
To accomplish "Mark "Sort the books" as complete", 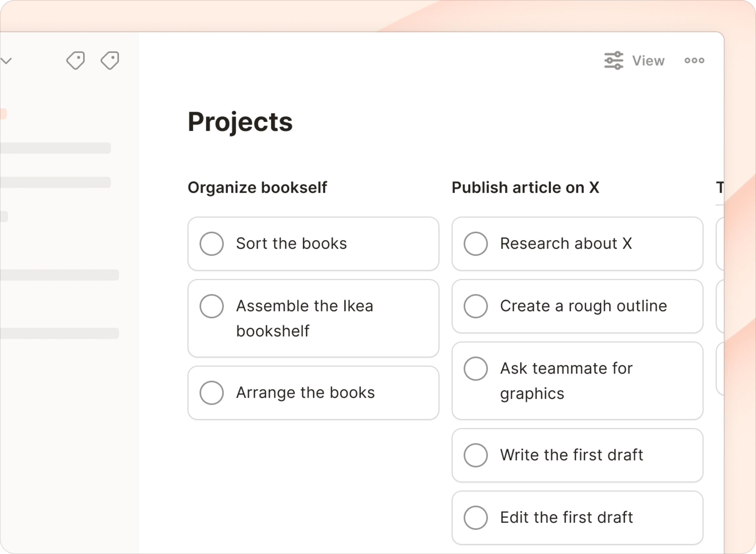I will pos(211,244).
